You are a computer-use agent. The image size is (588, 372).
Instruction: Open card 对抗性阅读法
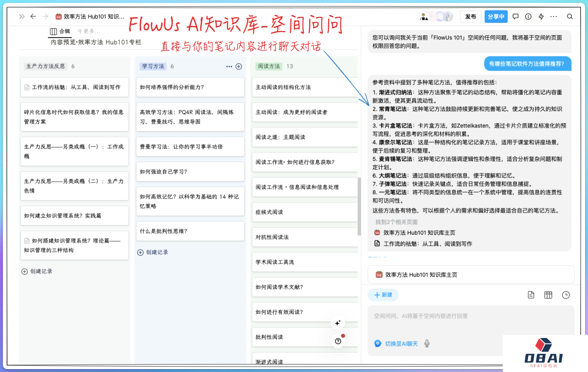[x=305, y=237]
